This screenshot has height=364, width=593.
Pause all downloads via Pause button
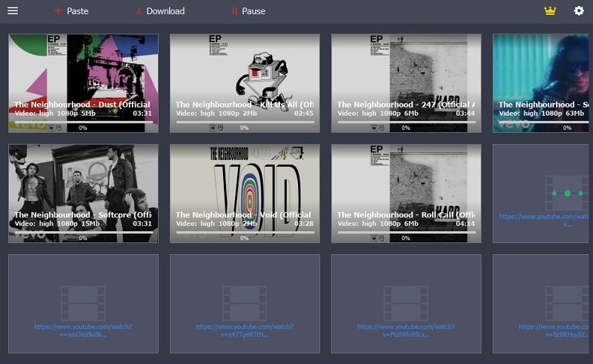(x=248, y=11)
